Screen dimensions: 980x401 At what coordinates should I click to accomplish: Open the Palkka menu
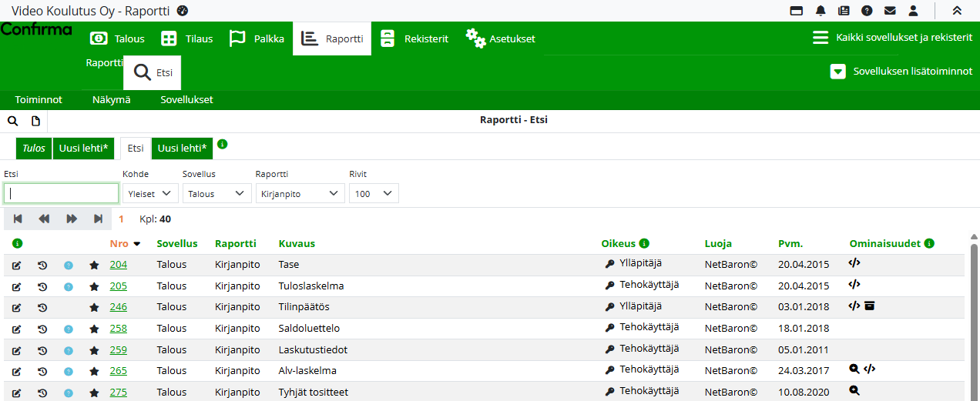click(x=257, y=38)
